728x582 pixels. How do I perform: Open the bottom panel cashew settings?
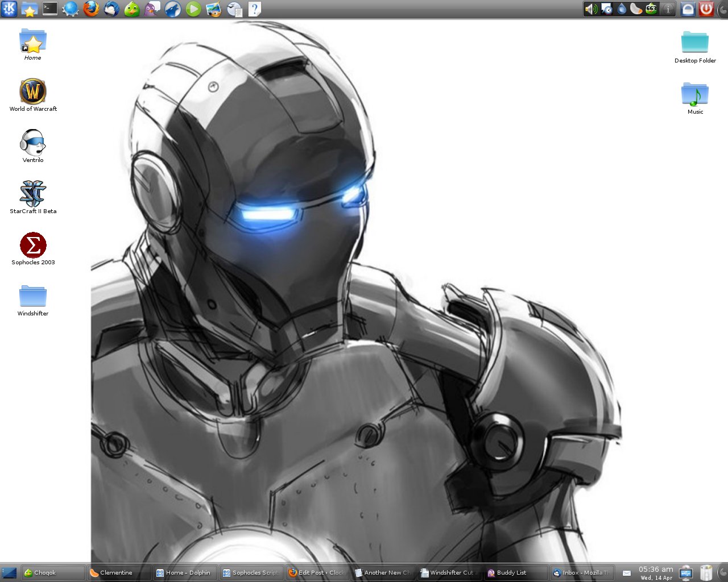pyautogui.click(x=723, y=573)
